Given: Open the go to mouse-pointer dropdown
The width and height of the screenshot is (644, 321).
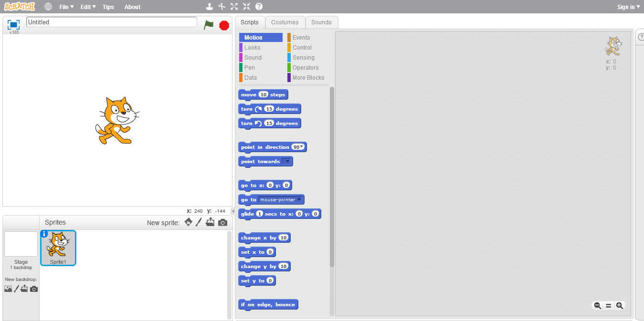Looking at the screenshot, I should [x=300, y=199].
